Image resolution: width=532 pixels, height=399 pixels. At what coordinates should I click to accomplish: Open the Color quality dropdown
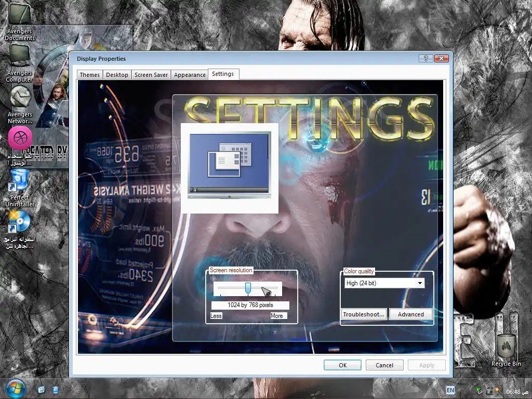tap(384, 283)
